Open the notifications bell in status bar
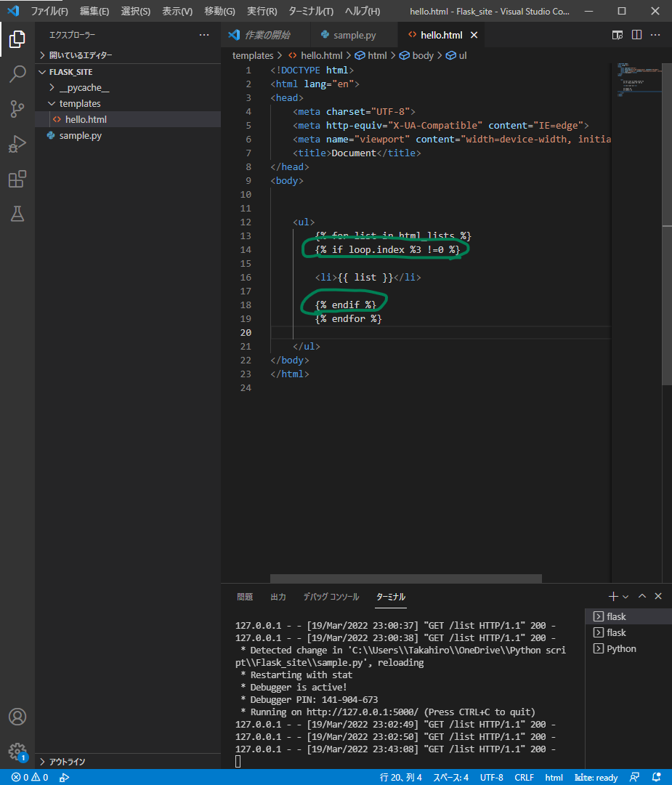 657,777
